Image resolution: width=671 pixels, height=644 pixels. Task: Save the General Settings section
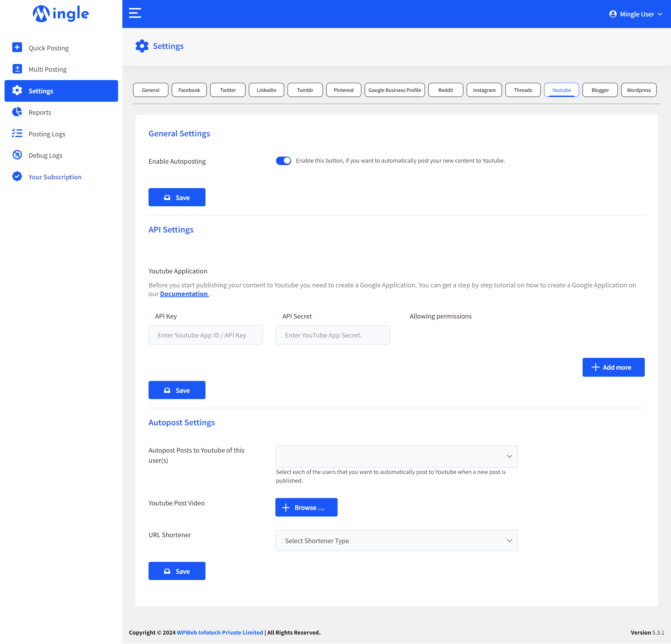click(177, 197)
